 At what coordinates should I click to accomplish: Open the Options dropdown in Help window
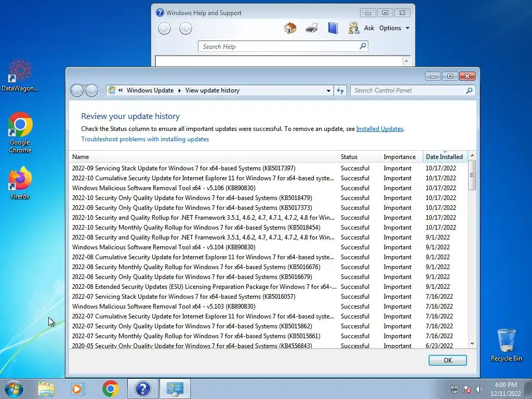(394, 28)
